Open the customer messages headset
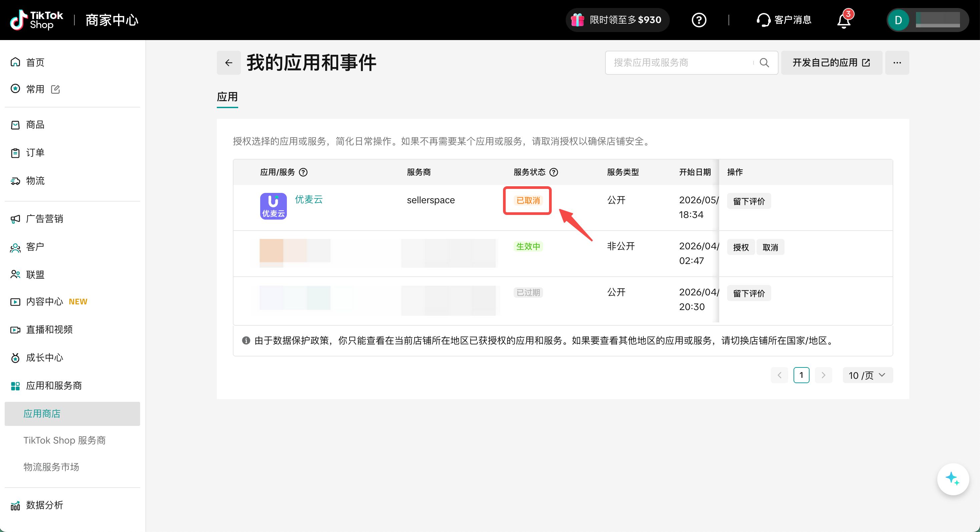Image resolution: width=980 pixels, height=532 pixels. click(x=784, y=20)
